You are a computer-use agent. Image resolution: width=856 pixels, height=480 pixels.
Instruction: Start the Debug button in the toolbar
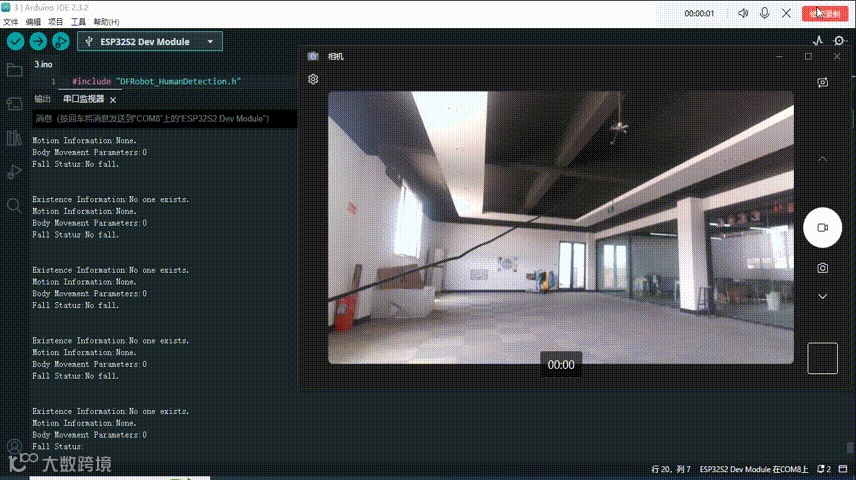click(x=61, y=42)
